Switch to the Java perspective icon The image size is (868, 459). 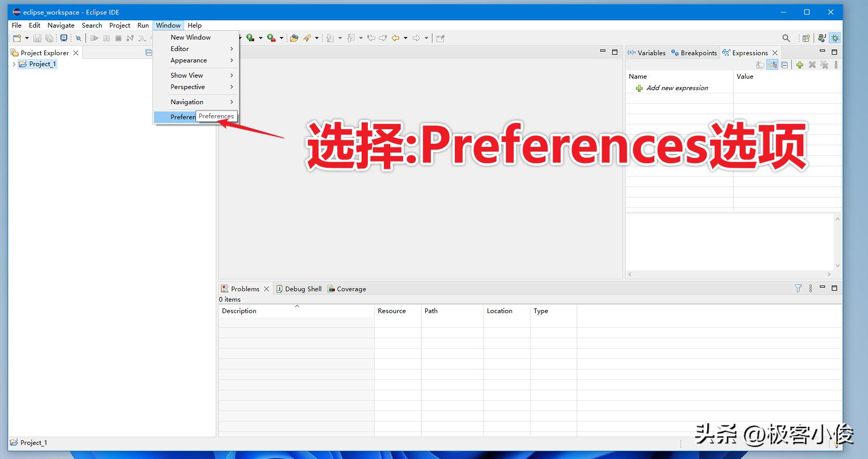pyautogui.click(x=822, y=38)
